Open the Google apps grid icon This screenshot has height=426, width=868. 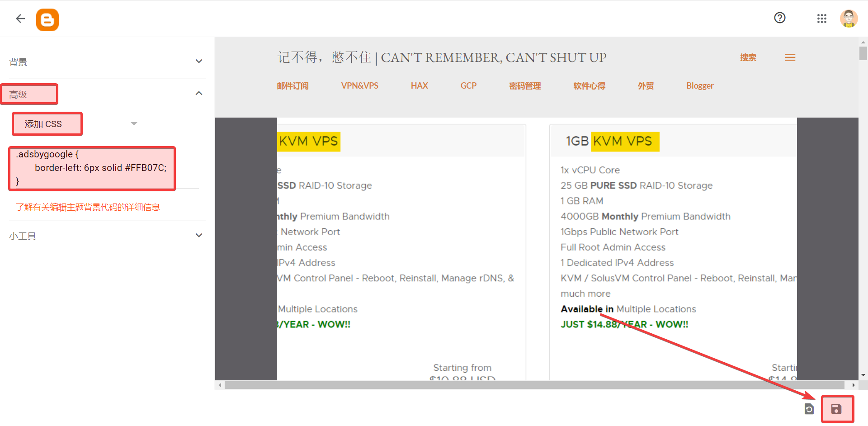tap(821, 19)
